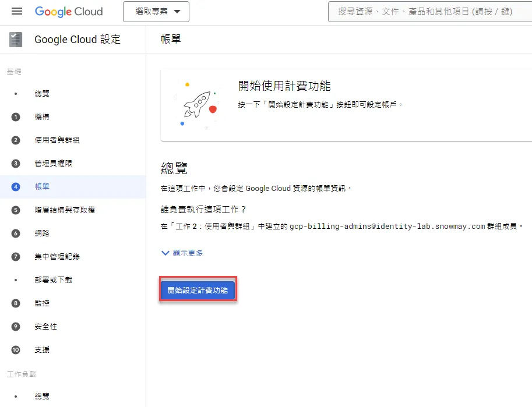Click the number 8 step badge icon
This screenshot has width=532, height=407.
(16, 303)
